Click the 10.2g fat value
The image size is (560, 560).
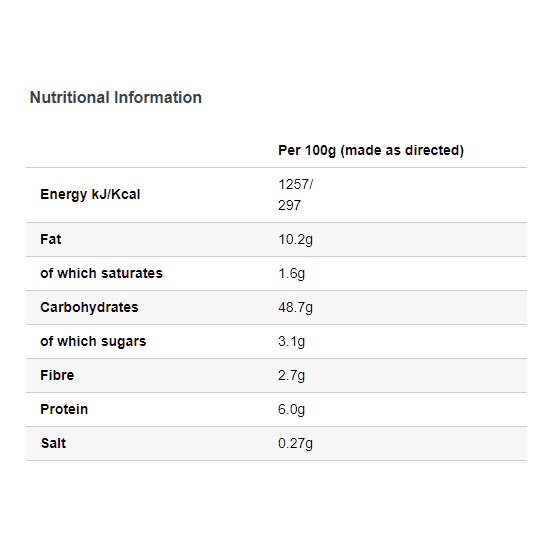click(295, 240)
